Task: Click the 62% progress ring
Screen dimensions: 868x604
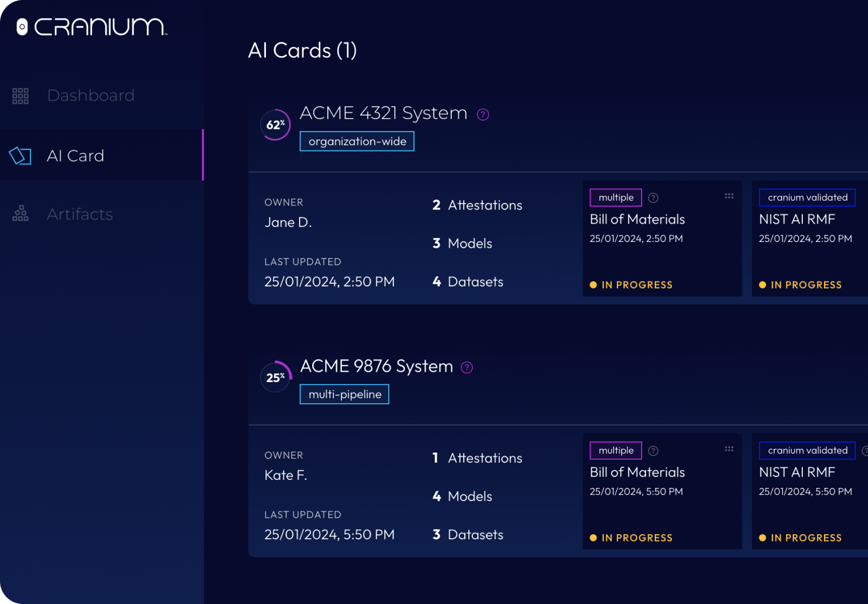Action: point(276,125)
